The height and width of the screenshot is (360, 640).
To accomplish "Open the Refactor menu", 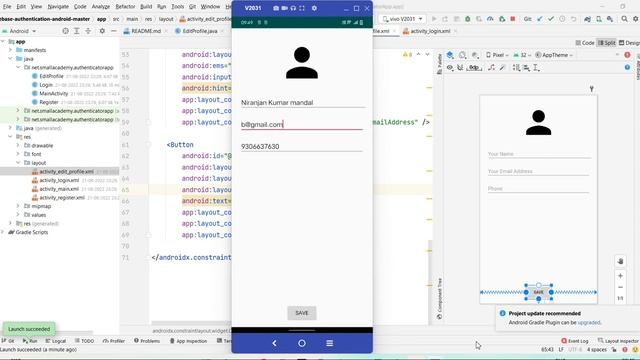I will coord(125,7).
